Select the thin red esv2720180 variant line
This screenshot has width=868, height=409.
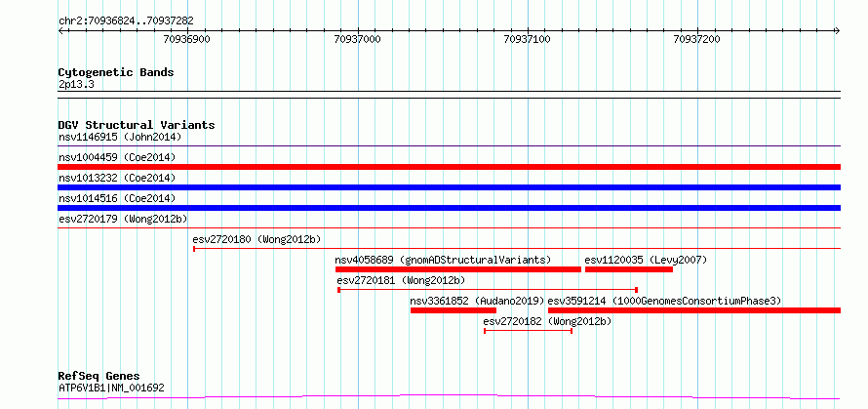pyautogui.click(x=517, y=248)
